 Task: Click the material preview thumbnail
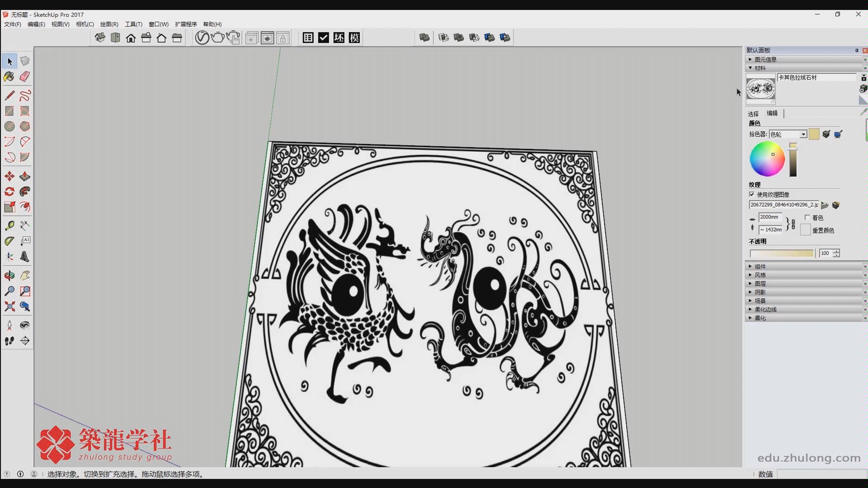760,89
